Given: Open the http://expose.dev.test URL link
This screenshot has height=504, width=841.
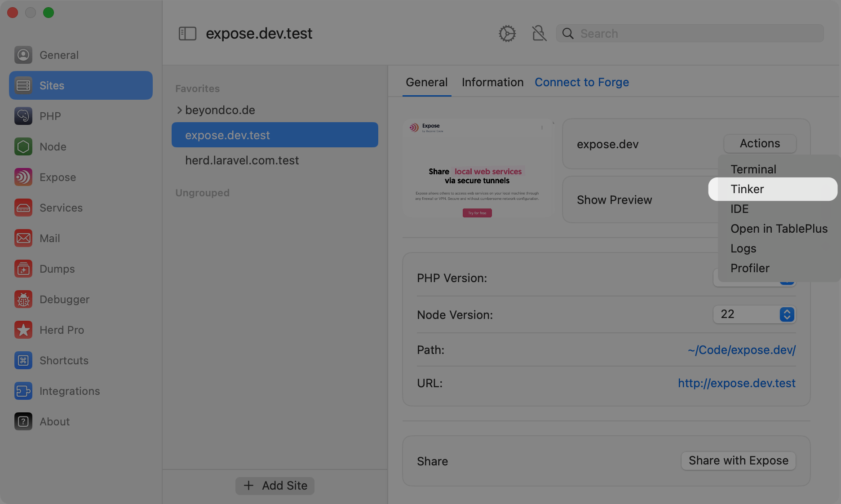Looking at the screenshot, I should click(x=737, y=383).
